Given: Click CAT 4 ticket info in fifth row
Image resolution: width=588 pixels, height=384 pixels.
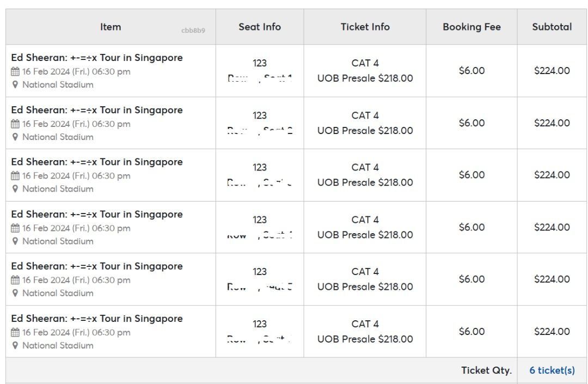Looking at the screenshot, I should coord(365,271).
